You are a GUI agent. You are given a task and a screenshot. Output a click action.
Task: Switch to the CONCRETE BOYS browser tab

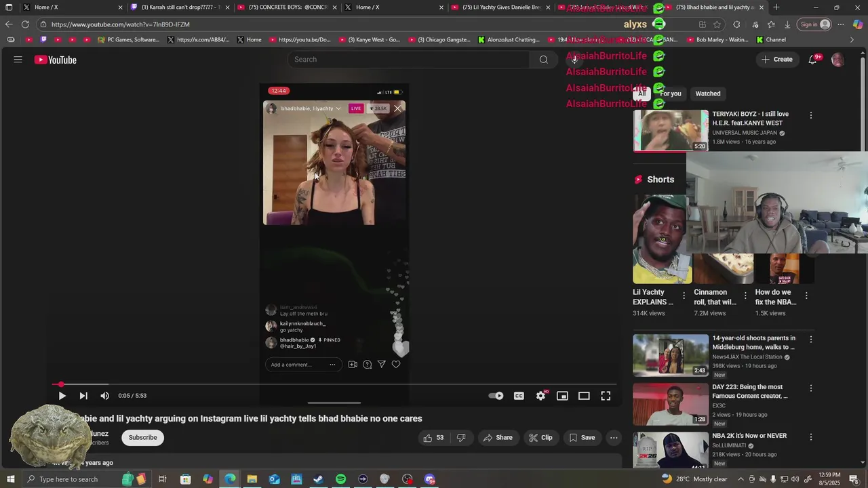pos(287,7)
